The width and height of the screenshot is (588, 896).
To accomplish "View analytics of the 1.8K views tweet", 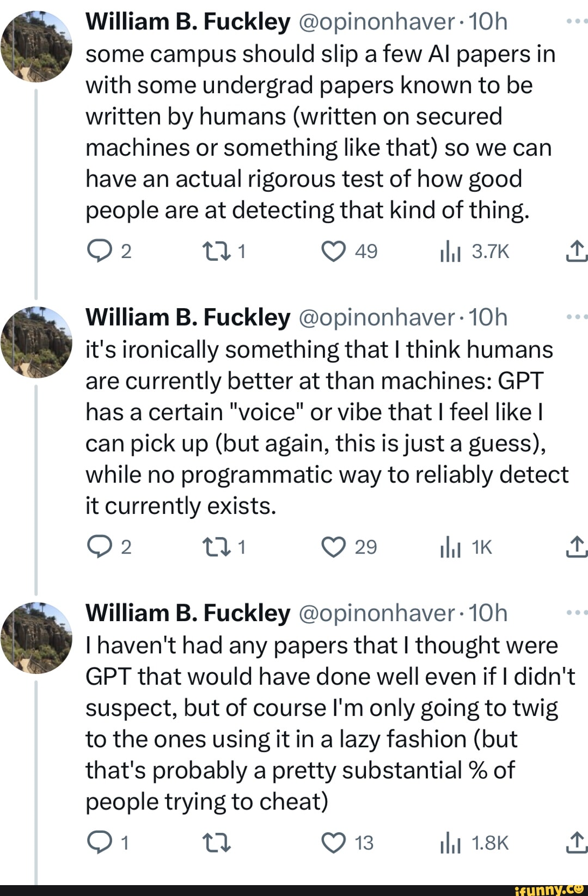I will coord(450,843).
